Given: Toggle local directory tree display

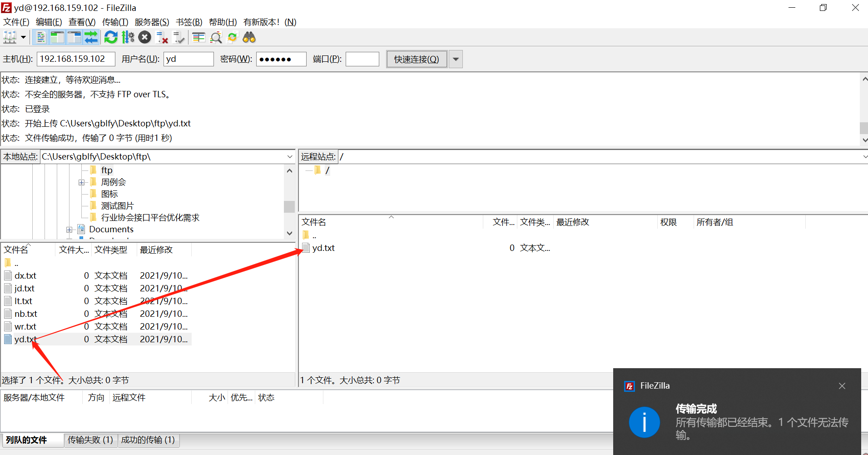Looking at the screenshot, I should pyautogui.click(x=57, y=37).
